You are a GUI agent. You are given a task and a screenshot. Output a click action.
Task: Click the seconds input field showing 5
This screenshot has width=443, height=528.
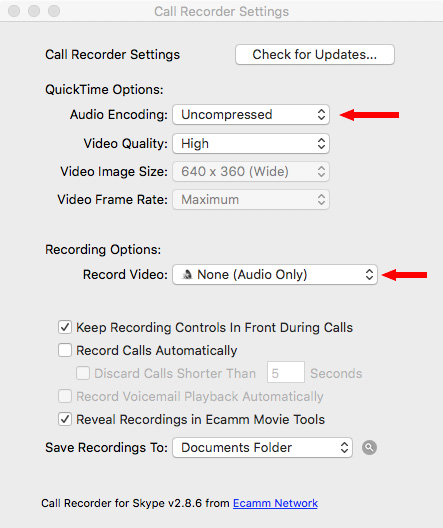pos(286,372)
